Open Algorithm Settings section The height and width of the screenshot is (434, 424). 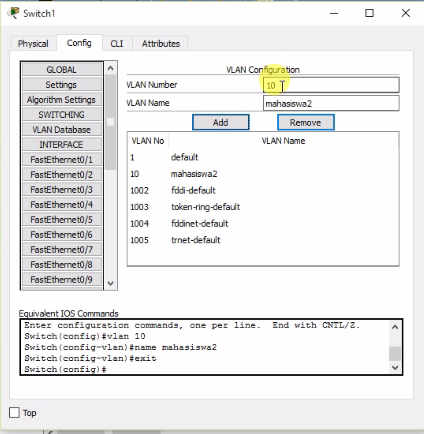62,100
